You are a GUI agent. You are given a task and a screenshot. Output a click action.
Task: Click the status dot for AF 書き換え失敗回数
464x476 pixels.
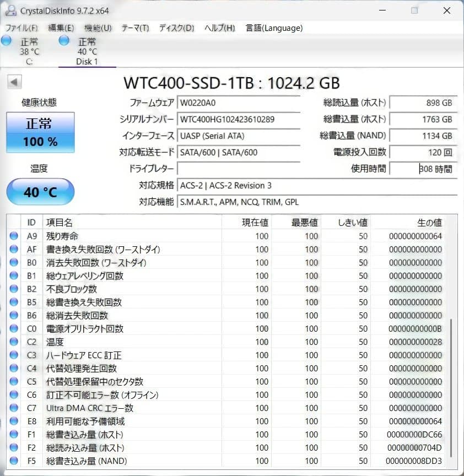(14, 249)
